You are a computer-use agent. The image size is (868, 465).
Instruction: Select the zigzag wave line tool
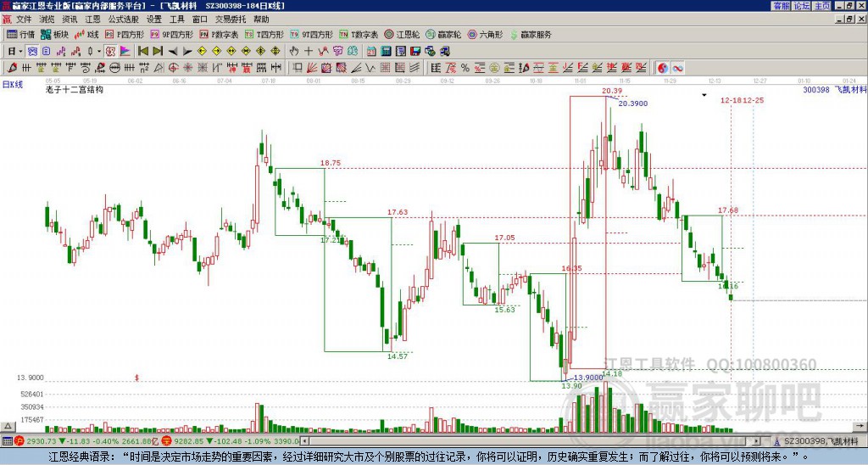pos(370,68)
